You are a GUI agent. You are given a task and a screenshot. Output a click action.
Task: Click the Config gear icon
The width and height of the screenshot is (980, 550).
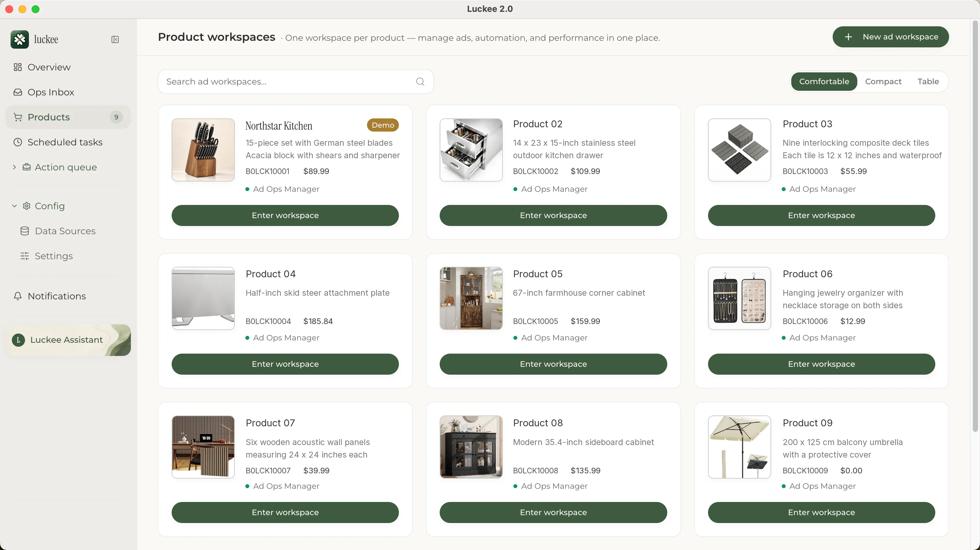(26, 206)
